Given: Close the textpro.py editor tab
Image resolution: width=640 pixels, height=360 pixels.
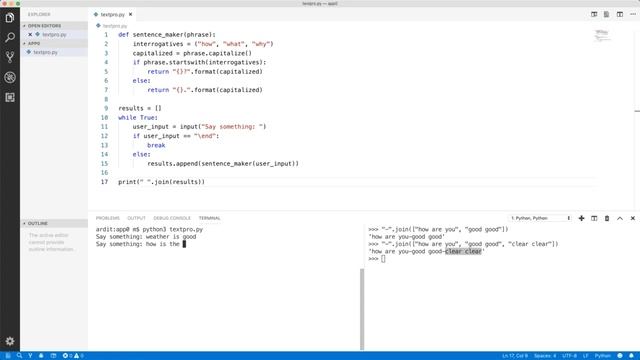Looking at the screenshot, I should pyautogui.click(x=131, y=14).
